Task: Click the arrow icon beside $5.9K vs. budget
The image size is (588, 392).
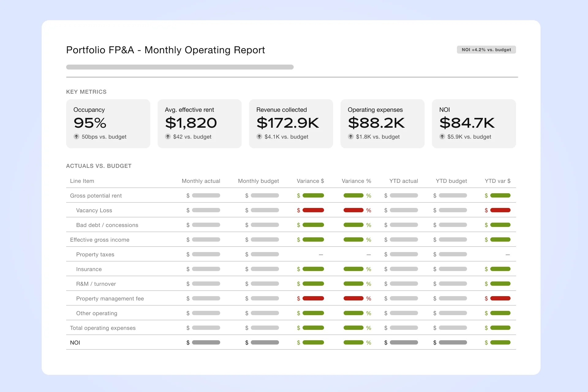Action: tap(442, 137)
